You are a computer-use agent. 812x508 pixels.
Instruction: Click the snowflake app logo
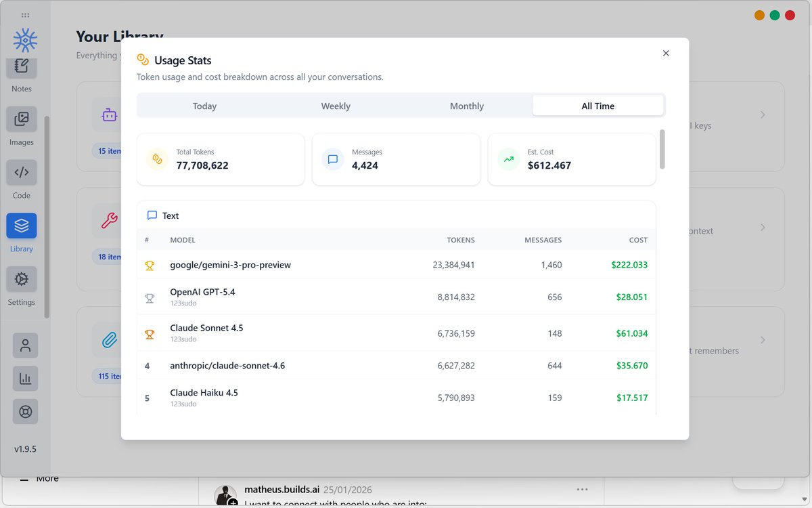click(25, 41)
